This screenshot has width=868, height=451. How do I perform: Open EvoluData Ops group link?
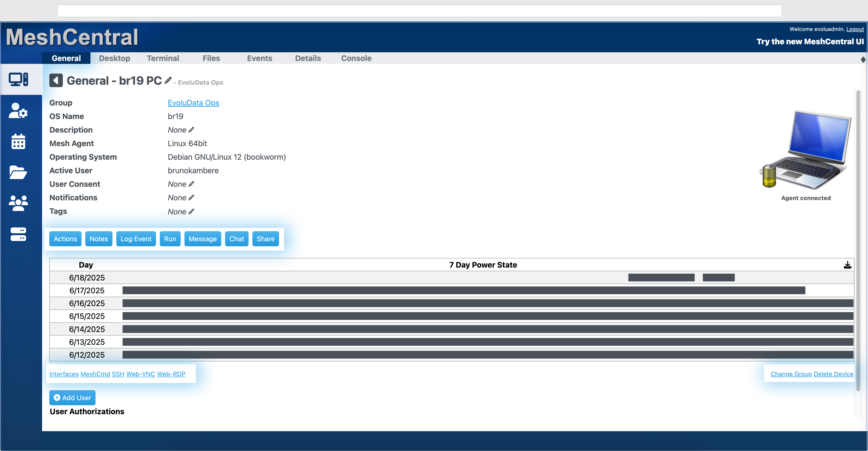tap(193, 103)
